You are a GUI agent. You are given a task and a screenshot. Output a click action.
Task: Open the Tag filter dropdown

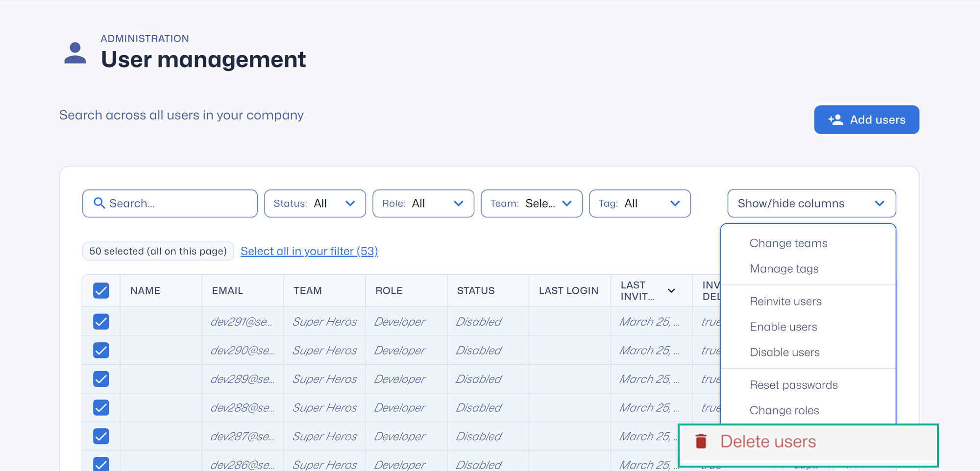(640, 203)
